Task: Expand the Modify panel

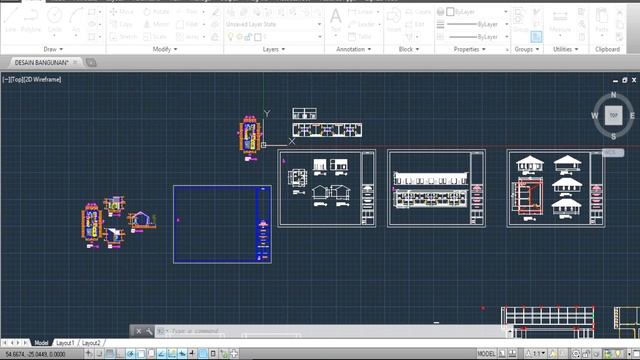Action: coord(165,49)
